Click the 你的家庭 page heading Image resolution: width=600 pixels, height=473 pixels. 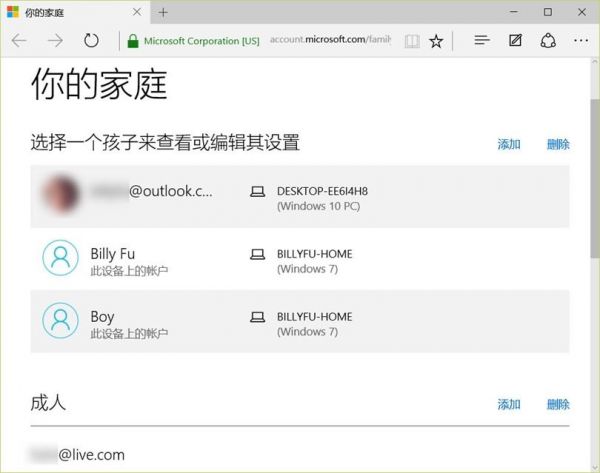point(99,85)
